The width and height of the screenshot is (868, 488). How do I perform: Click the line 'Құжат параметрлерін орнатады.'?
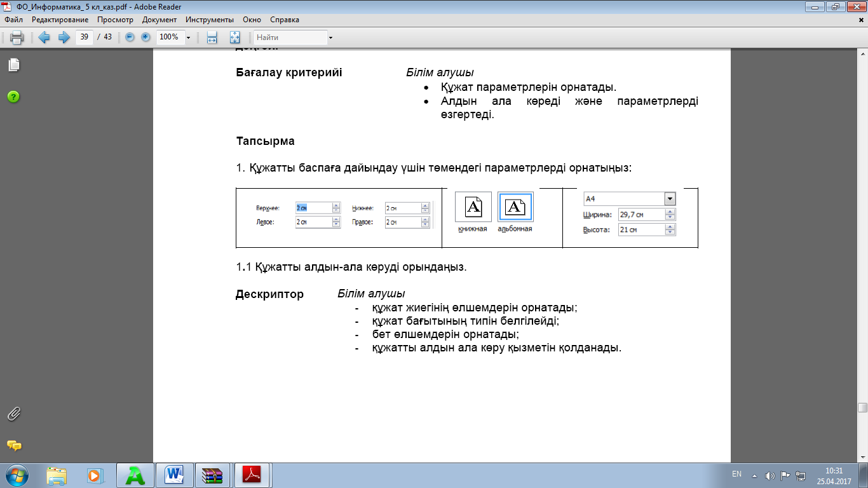[529, 87]
